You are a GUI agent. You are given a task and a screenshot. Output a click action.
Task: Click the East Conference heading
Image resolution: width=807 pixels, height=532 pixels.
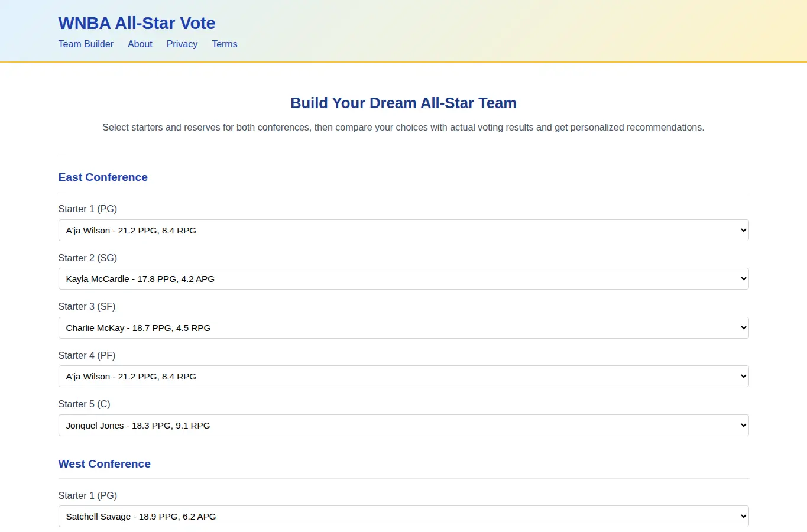(103, 177)
